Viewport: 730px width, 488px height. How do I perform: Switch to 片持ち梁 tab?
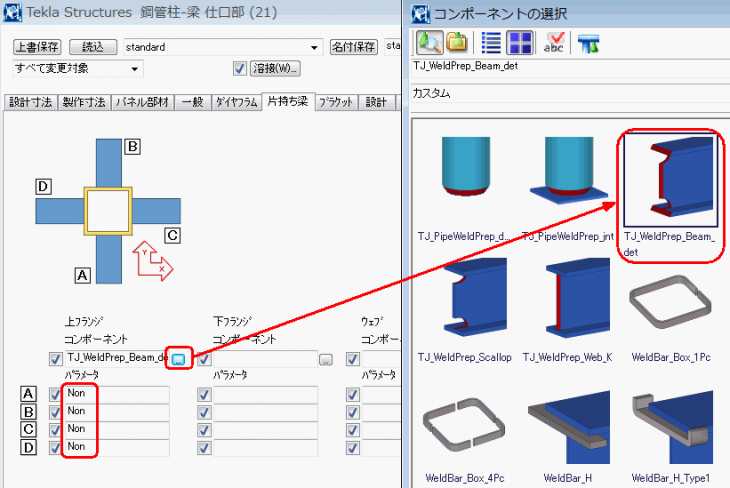pos(288,101)
